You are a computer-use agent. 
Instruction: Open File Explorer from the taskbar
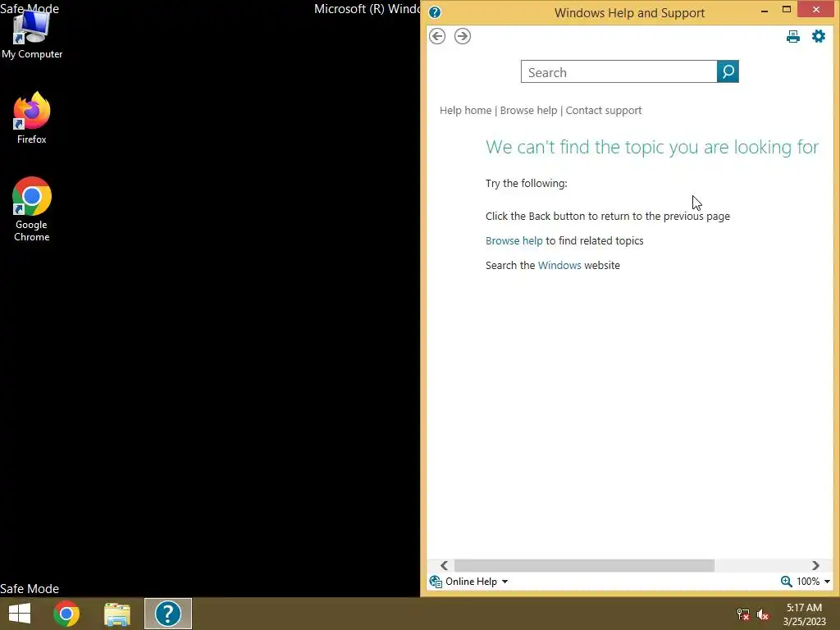(x=117, y=614)
